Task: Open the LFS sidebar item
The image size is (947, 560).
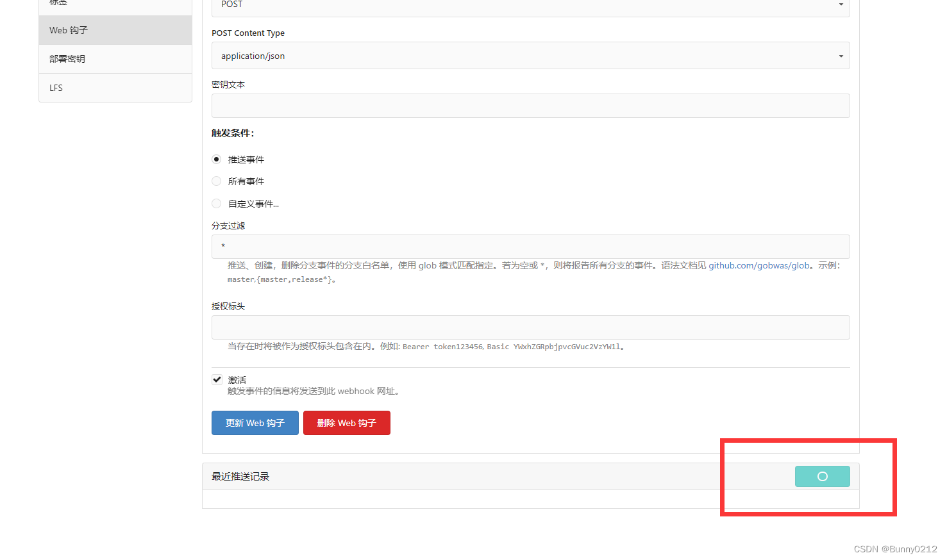Action: click(x=115, y=88)
